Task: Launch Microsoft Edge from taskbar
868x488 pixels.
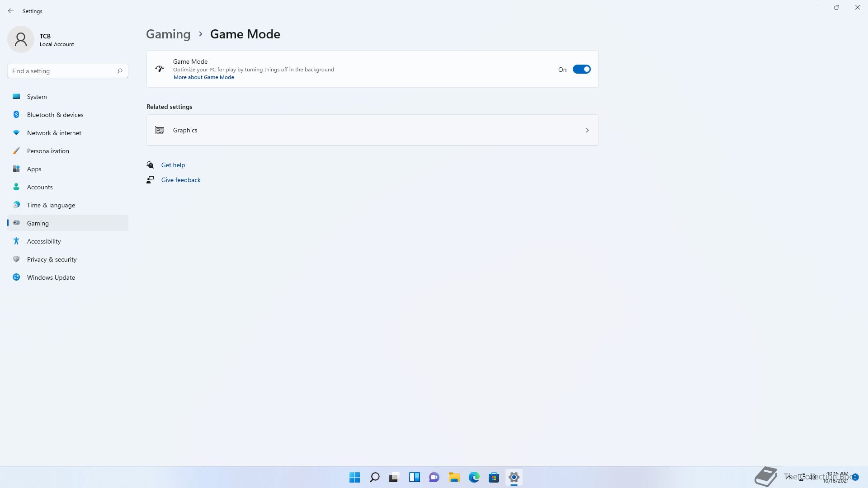Action: (x=474, y=477)
